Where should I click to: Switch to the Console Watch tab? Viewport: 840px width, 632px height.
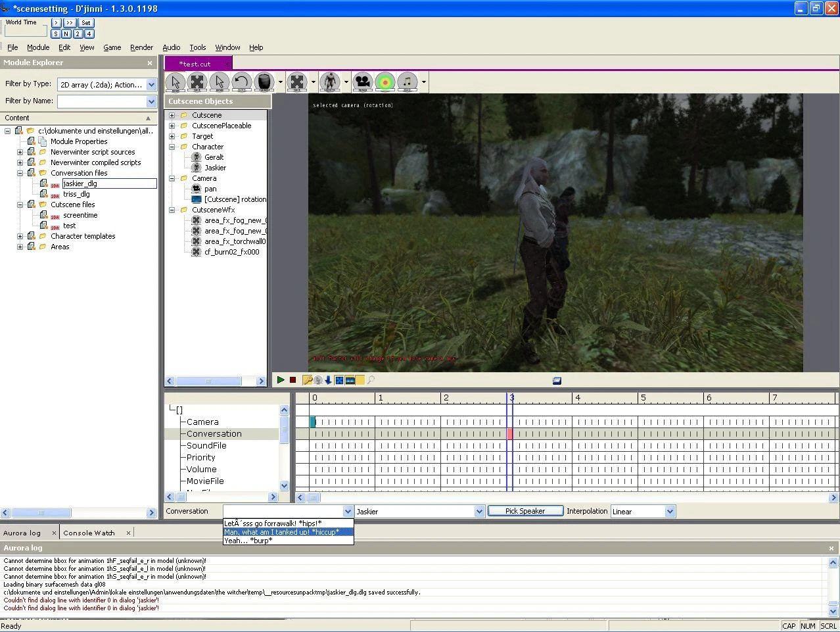coord(89,533)
